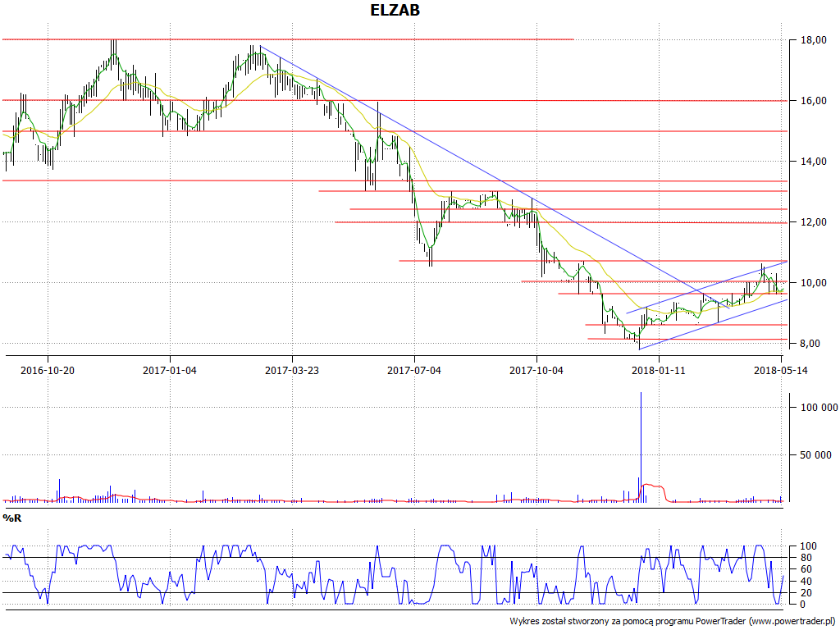
Task: Click the tallest volume spike bar
Action: 641,447
